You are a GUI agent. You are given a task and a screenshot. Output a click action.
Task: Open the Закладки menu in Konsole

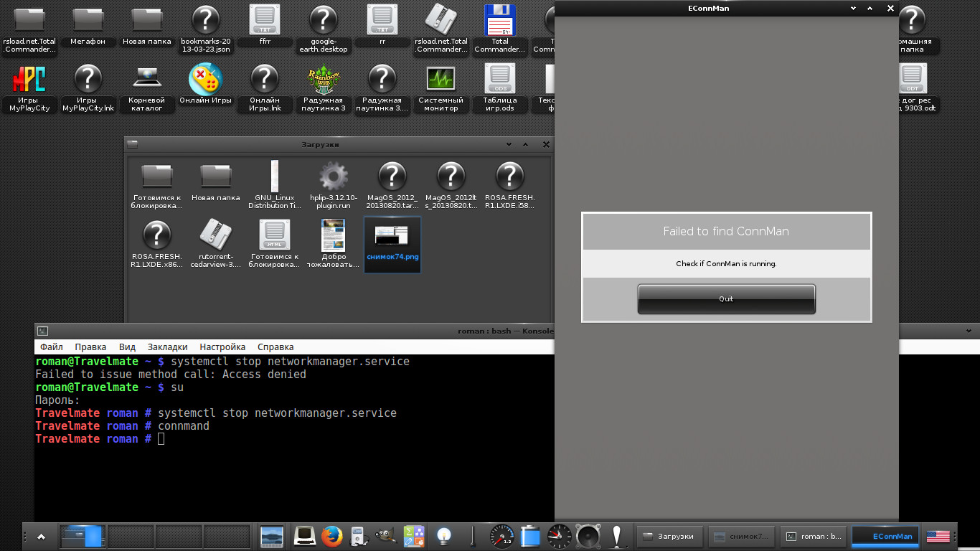167,347
